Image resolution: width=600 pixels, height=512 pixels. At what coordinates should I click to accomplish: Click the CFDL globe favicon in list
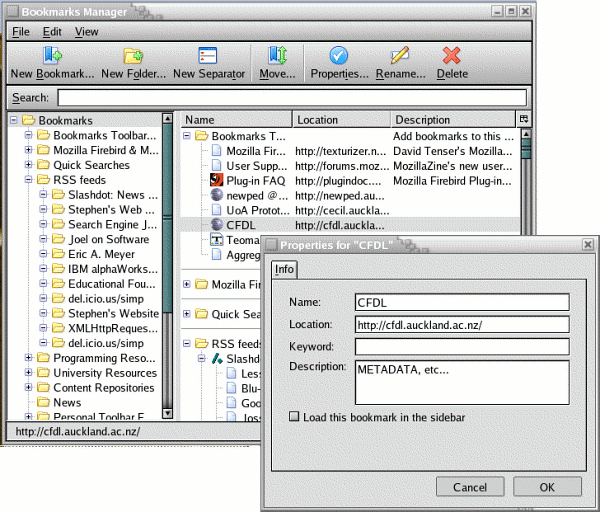tap(217, 225)
